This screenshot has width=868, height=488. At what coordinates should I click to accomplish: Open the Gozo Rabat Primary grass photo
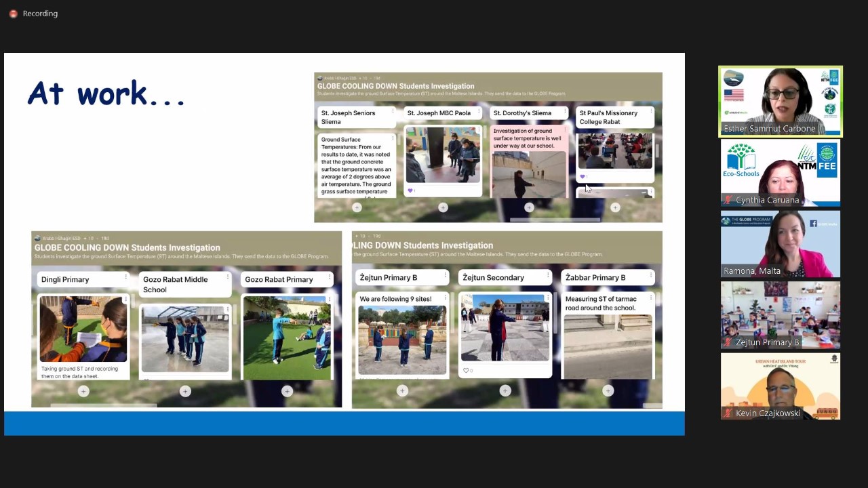point(287,338)
